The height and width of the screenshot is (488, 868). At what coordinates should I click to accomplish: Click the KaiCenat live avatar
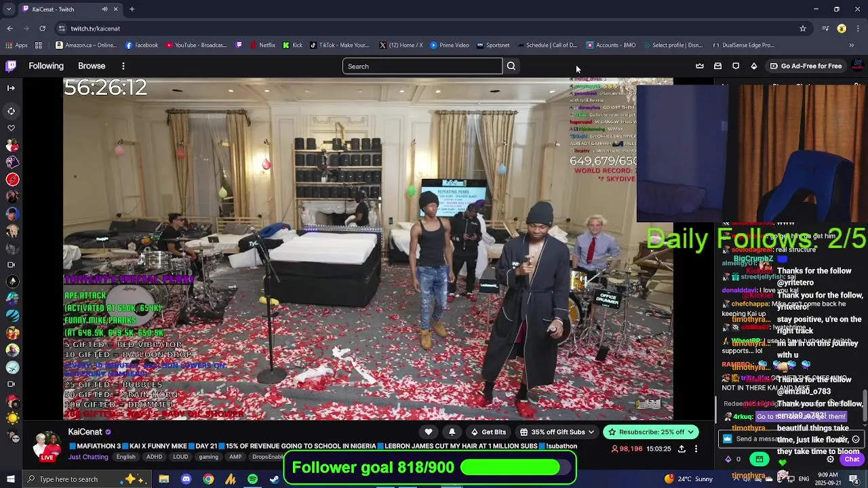[x=47, y=446]
